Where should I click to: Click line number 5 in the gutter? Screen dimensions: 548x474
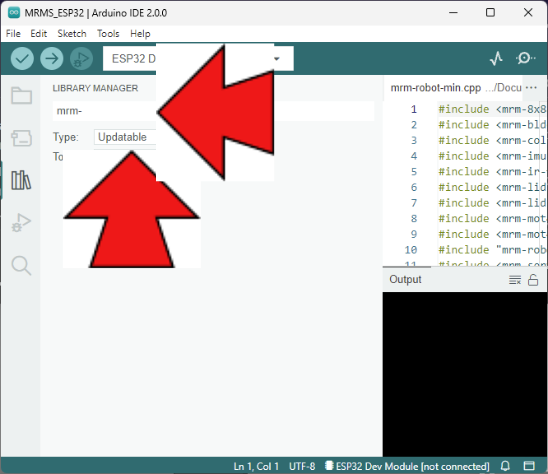click(414, 172)
